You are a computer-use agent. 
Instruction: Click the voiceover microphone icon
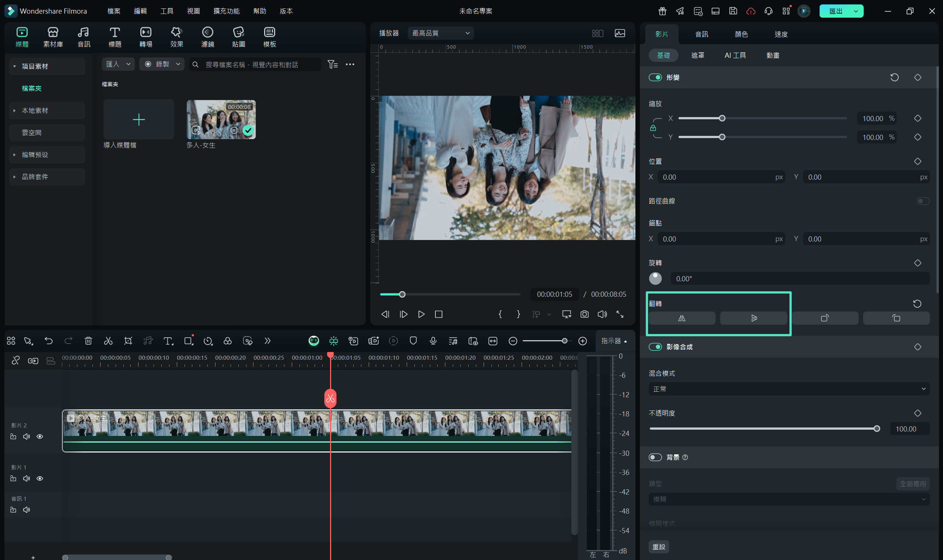pos(433,341)
